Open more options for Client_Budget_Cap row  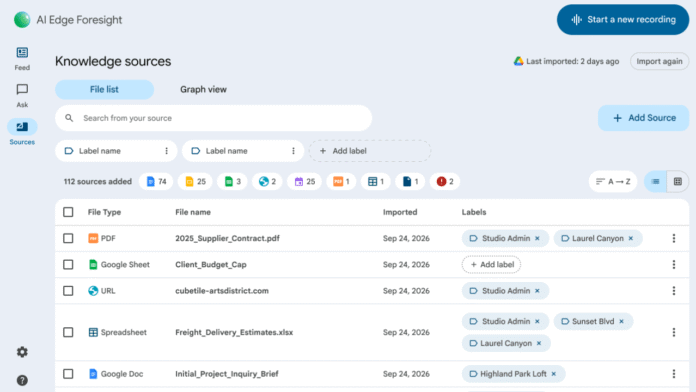pyautogui.click(x=674, y=265)
